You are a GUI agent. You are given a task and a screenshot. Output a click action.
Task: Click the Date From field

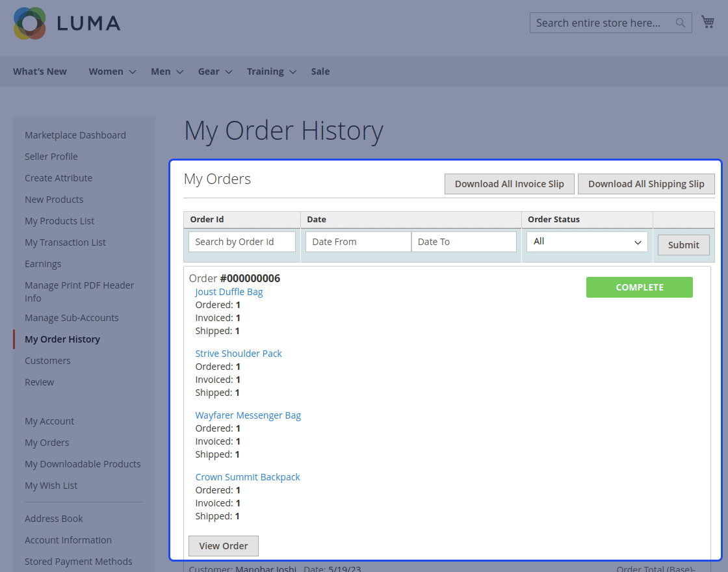358,242
